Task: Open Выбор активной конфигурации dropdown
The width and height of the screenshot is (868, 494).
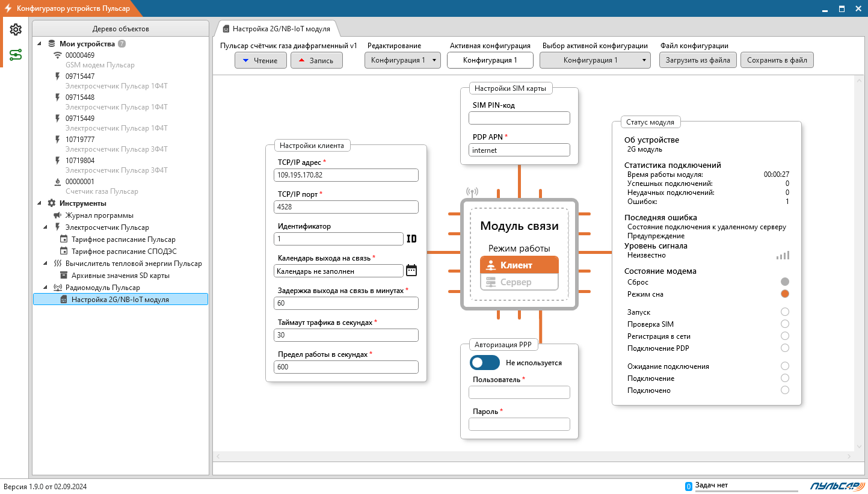Action: 595,60
